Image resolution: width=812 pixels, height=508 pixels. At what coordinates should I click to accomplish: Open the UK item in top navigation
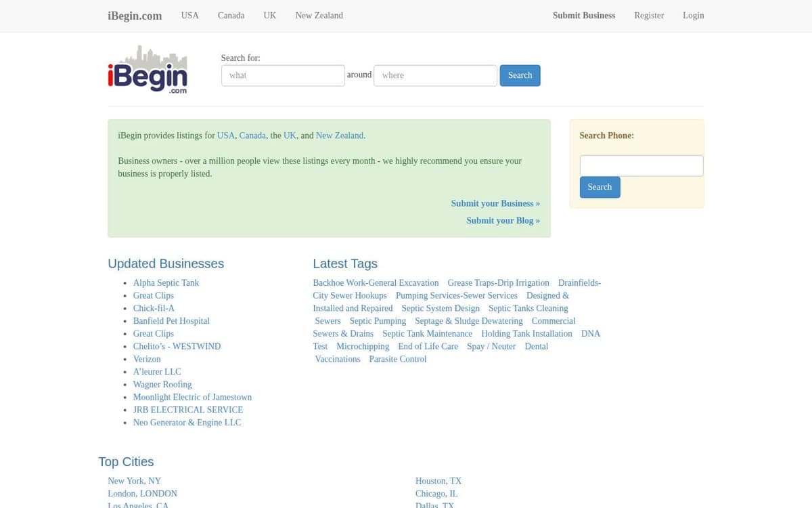(x=270, y=16)
